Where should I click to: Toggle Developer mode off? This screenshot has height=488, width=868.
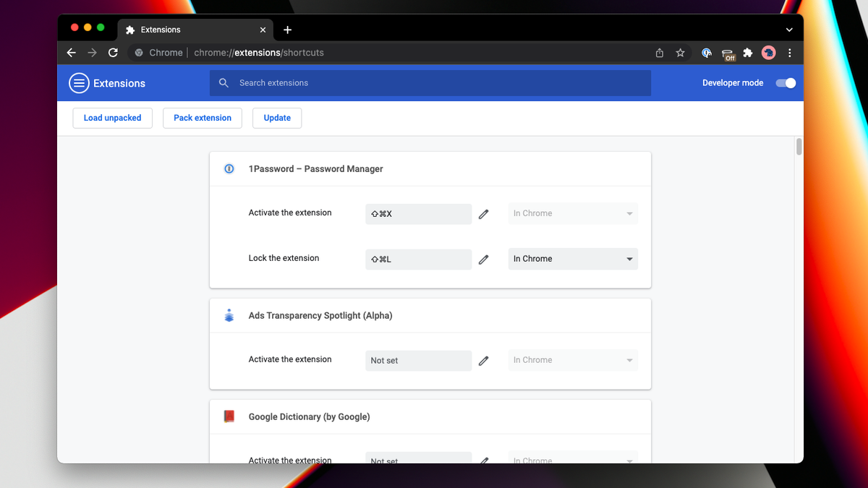[785, 83]
